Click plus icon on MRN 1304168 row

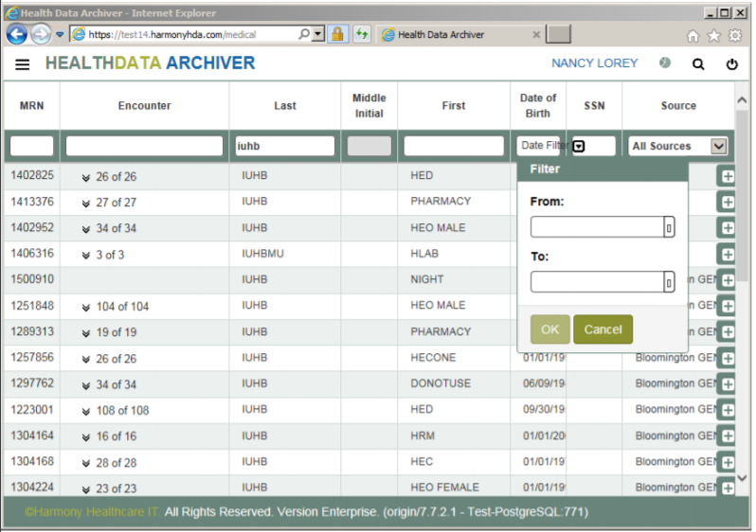tap(728, 462)
